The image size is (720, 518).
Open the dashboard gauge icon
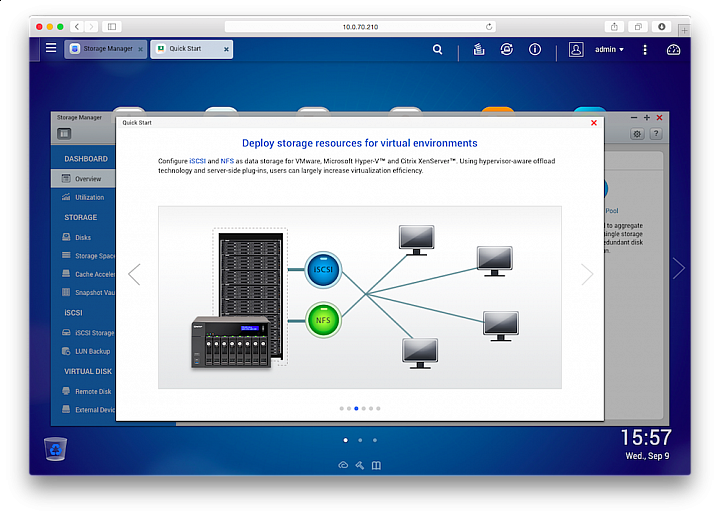point(673,50)
